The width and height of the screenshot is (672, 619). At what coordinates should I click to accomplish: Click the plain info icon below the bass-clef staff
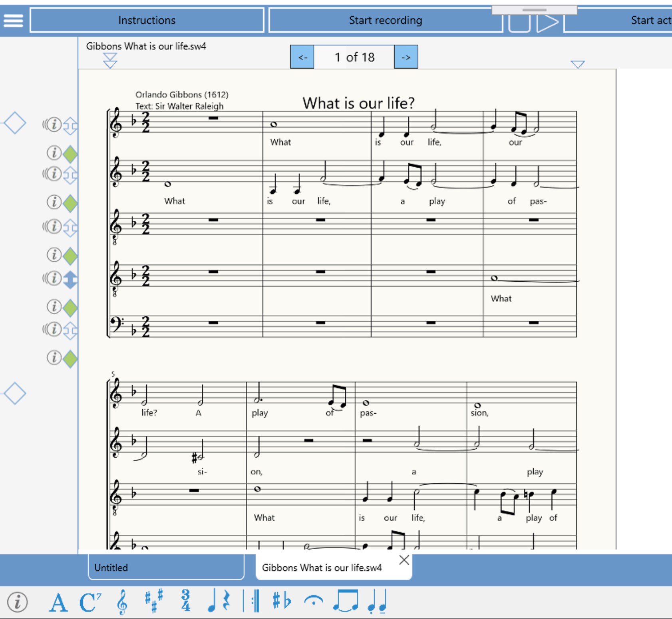(x=54, y=357)
